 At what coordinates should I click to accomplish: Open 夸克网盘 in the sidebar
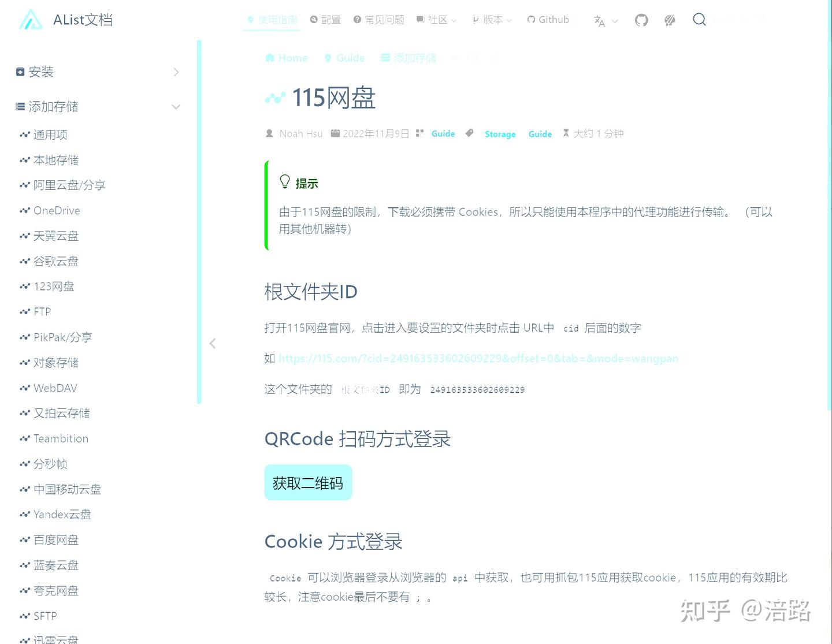coord(50,591)
